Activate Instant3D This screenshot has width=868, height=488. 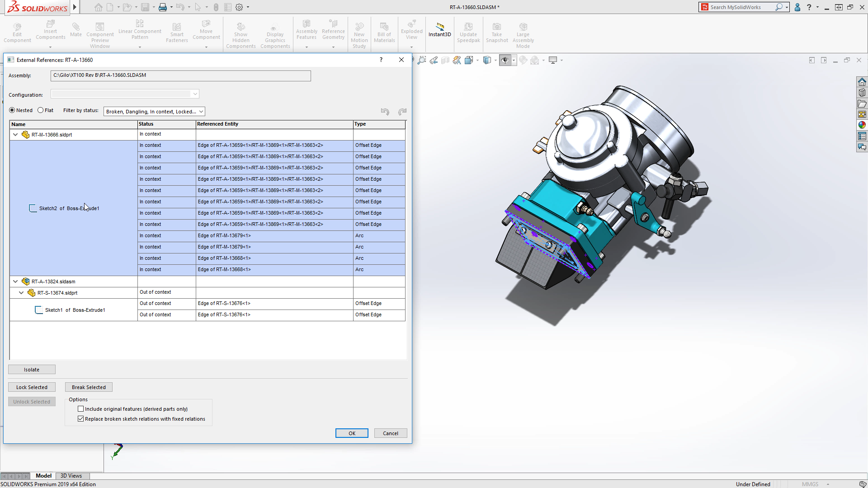click(439, 30)
